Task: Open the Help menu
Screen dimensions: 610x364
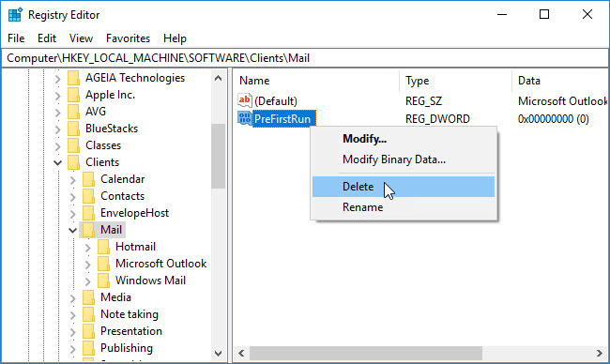Action: pos(175,38)
